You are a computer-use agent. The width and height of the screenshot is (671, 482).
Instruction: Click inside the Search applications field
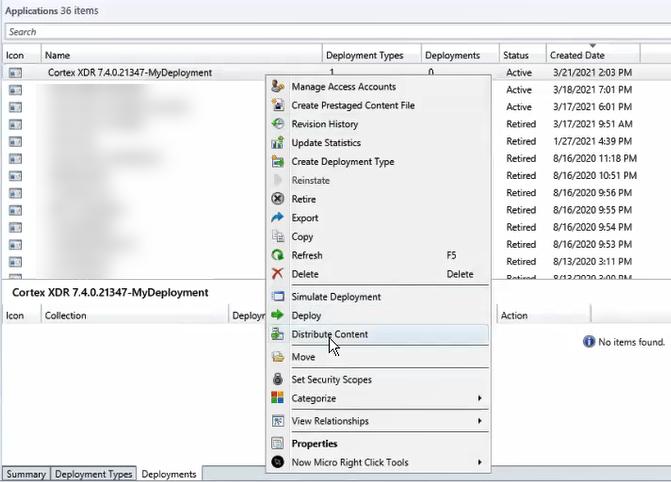(x=338, y=32)
